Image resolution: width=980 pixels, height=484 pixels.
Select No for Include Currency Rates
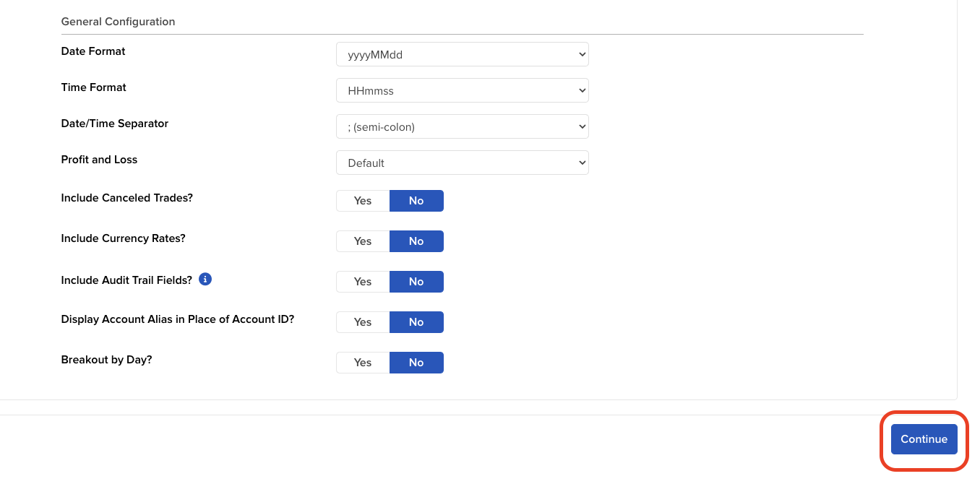coord(416,241)
